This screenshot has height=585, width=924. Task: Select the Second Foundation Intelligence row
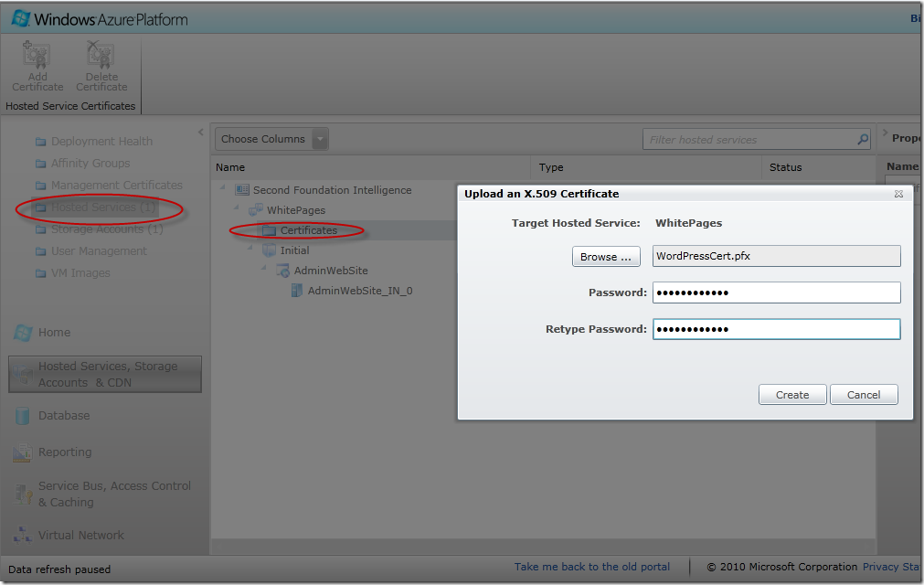(333, 190)
